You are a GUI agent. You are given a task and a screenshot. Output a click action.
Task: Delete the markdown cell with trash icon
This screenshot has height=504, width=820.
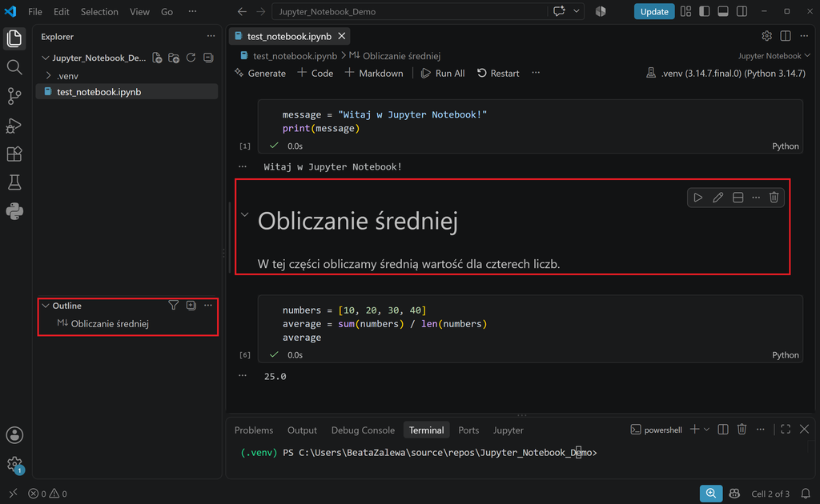click(774, 198)
